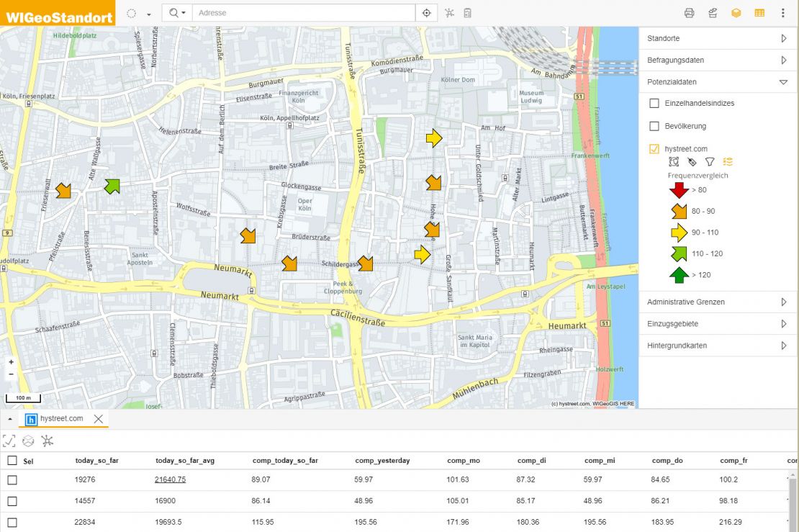Open the selection tool dropdown arrow
The image size is (799, 532).
[x=149, y=14]
